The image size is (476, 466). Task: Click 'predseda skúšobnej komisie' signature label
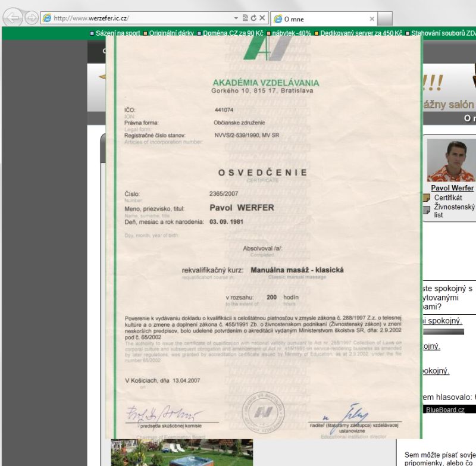[x=171, y=426]
